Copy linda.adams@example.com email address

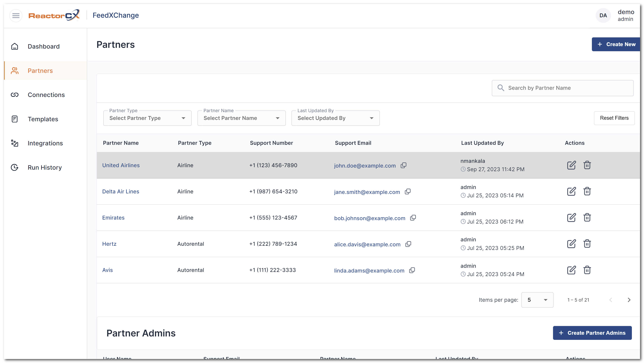[412, 270]
